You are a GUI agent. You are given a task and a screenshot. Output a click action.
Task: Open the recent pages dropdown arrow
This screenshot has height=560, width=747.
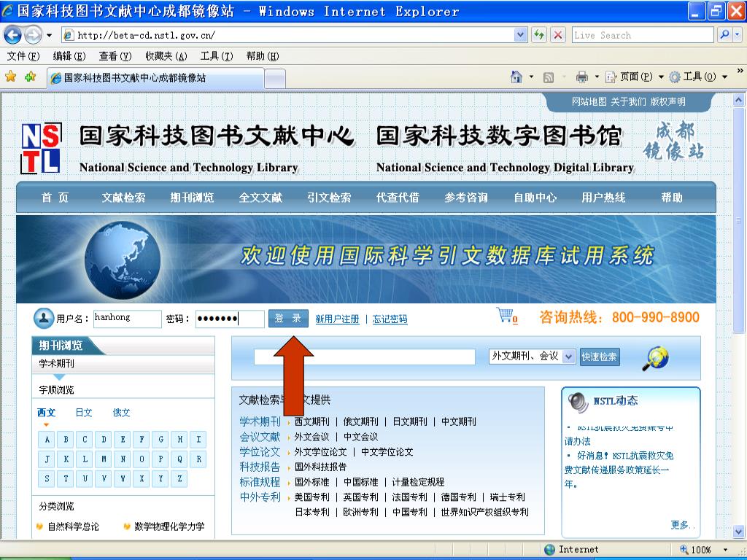(x=49, y=35)
